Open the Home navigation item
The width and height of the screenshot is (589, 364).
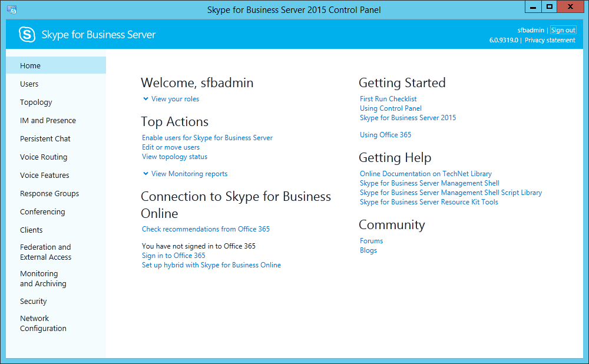click(x=56, y=65)
